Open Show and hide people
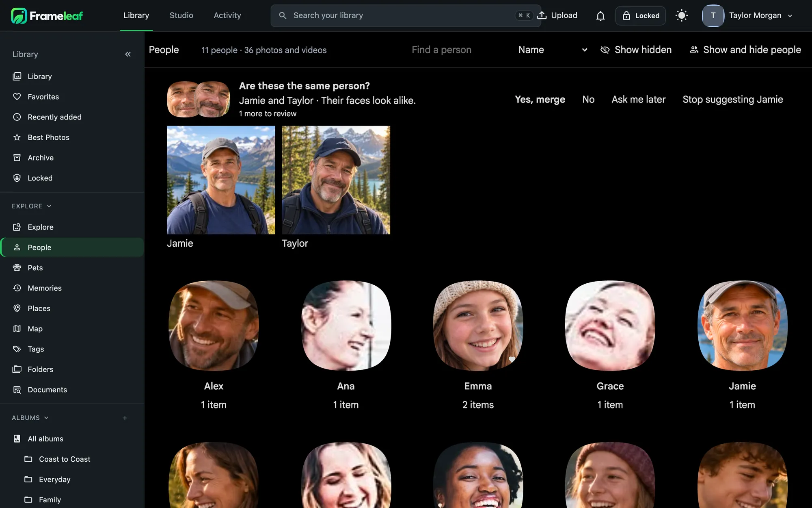Screen dimensions: 812x508 tap(745, 50)
